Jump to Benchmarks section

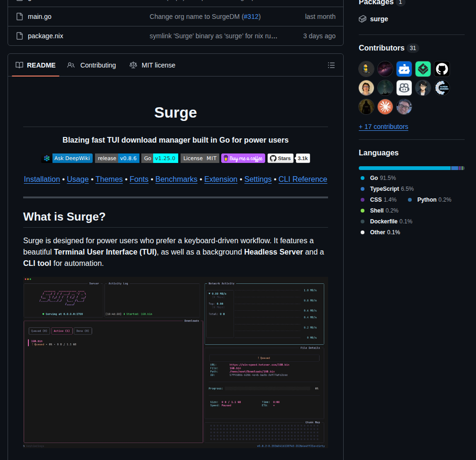176,179
